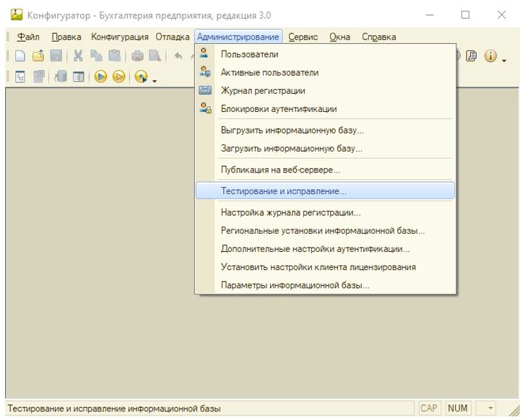The width and height of the screenshot is (525, 420).
Task: Choose Выгрузить информационную базу...
Action: pos(325,130)
